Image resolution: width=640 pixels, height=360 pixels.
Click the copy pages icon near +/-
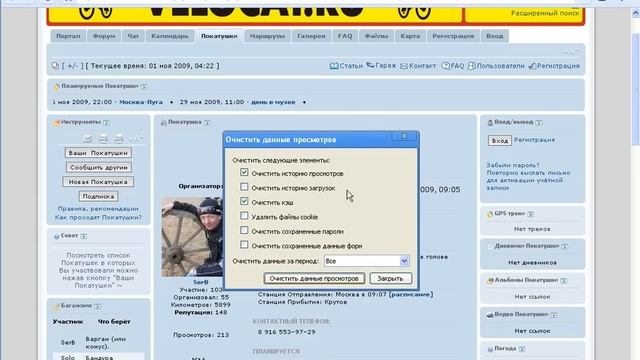click(56, 66)
